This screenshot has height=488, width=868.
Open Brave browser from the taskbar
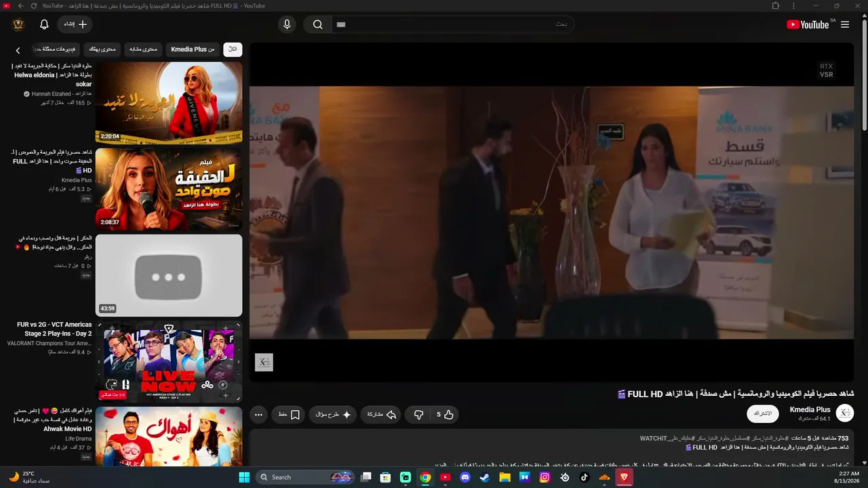click(x=624, y=477)
